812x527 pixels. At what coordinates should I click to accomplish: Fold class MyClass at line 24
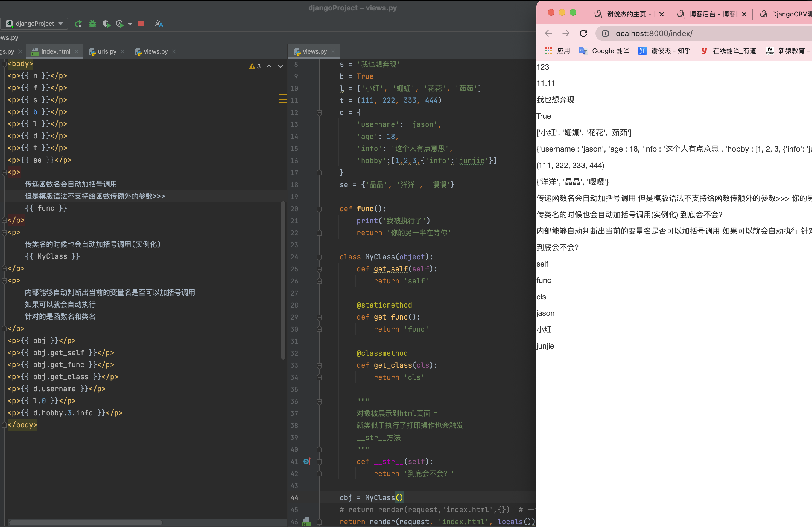[x=319, y=257]
